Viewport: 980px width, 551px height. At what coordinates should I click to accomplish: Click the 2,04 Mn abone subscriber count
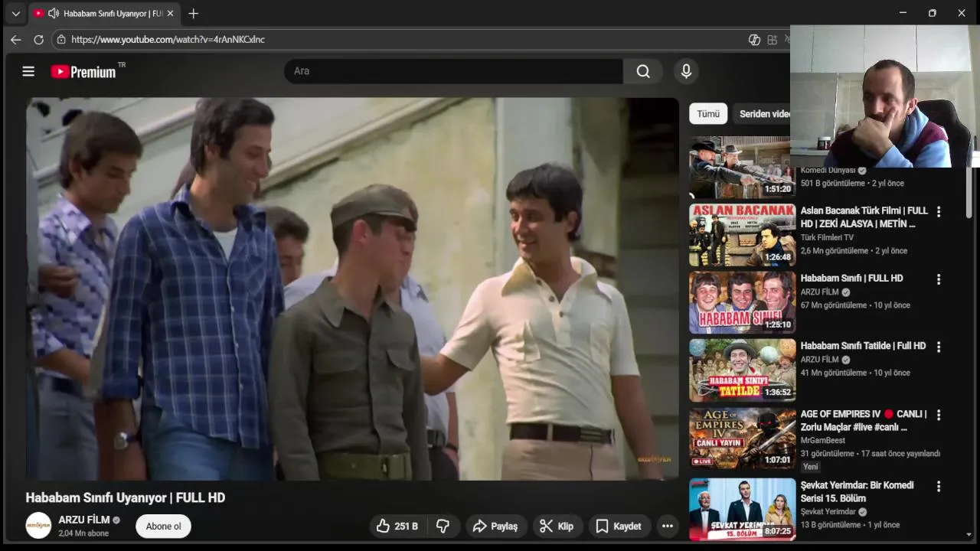tap(83, 533)
